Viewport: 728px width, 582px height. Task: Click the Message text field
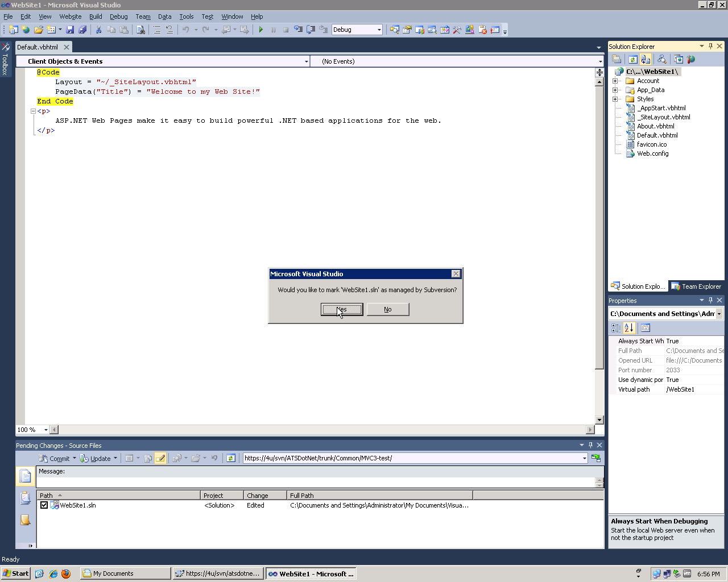[316, 483]
